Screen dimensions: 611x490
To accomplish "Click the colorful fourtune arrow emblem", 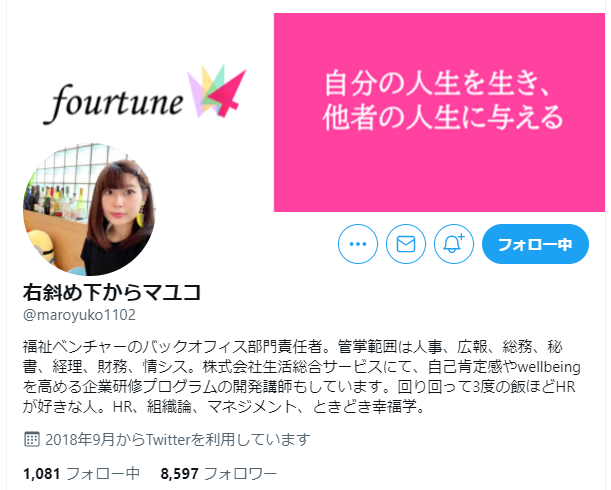I will (216, 91).
